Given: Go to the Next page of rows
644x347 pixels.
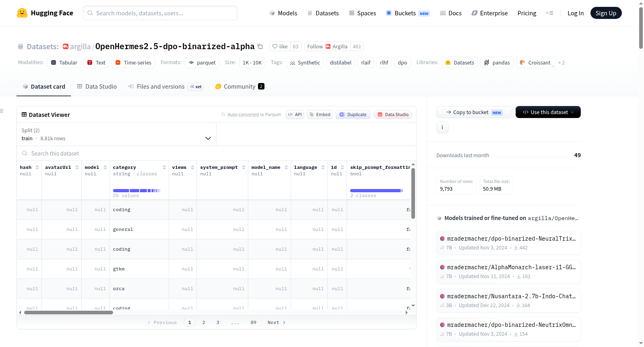Looking at the screenshot, I should point(277,322).
